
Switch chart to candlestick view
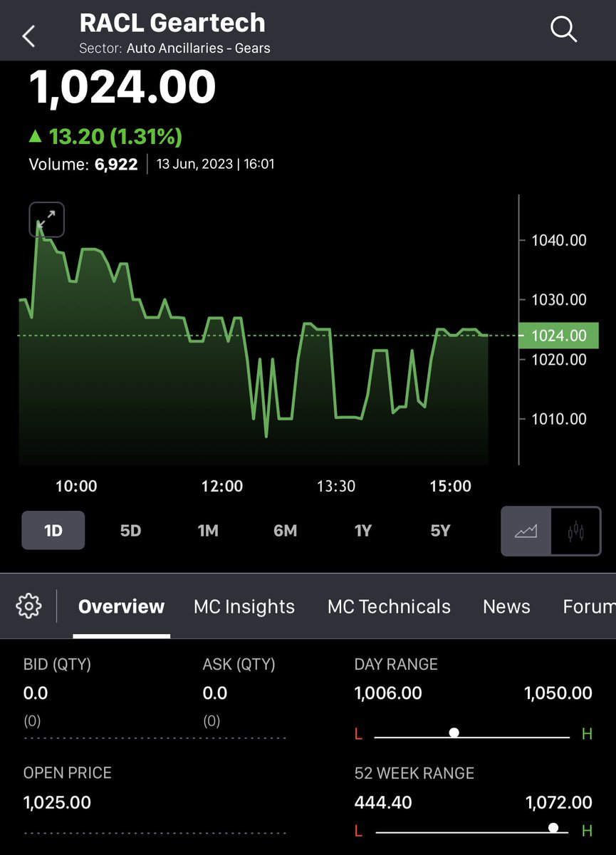tap(575, 531)
